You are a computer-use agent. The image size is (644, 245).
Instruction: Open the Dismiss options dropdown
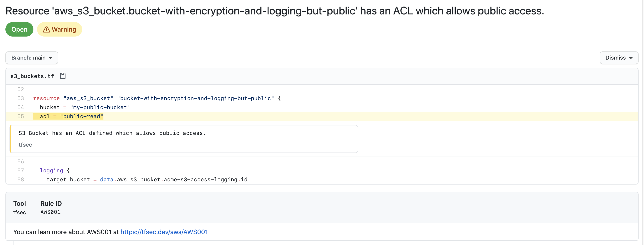coord(619,58)
